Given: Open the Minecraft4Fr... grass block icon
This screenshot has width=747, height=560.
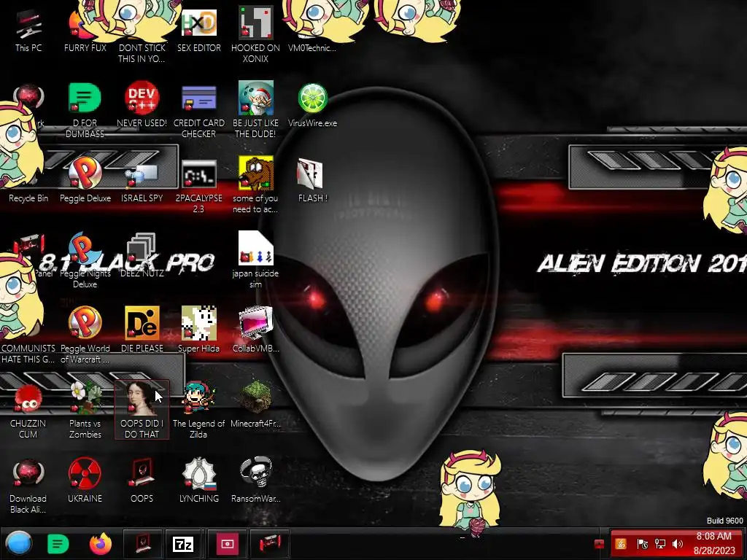Looking at the screenshot, I should (256, 405).
